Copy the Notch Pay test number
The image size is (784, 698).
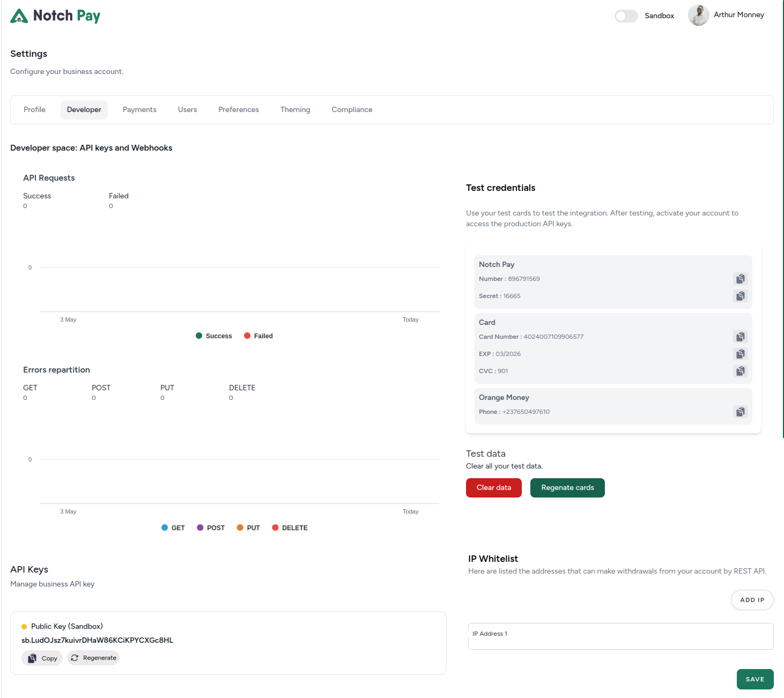pyautogui.click(x=740, y=279)
